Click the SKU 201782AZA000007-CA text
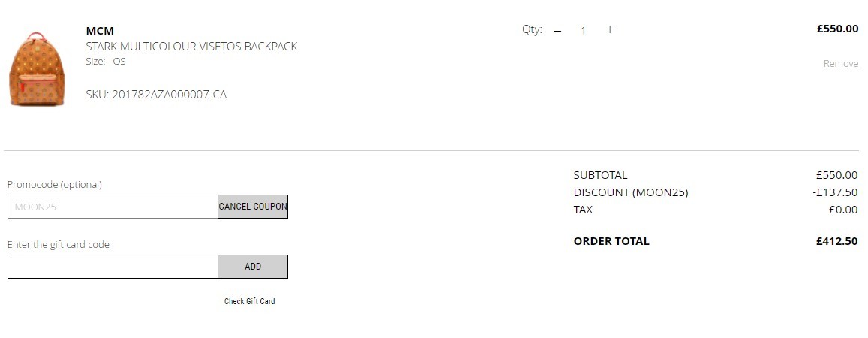 click(x=156, y=95)
